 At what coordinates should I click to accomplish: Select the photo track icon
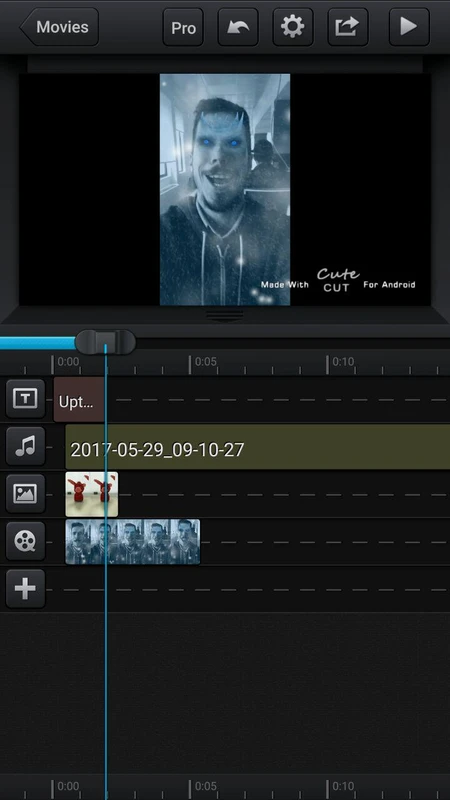point(26,493)
